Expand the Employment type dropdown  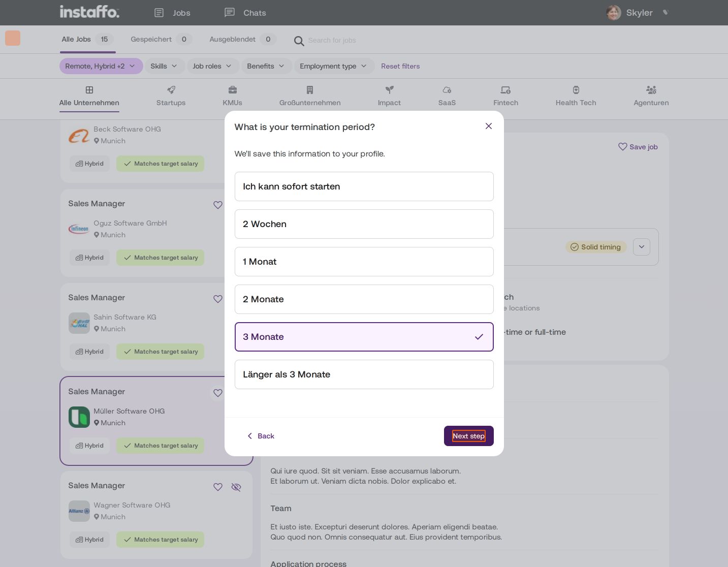point(333,66)
